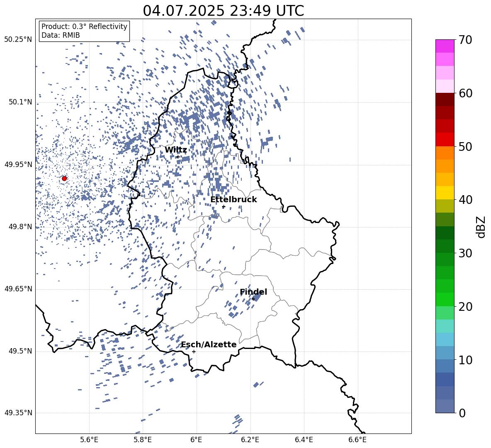Click the red radar location dot
This screenshot has width=491, height=448.
(x=64, y=179)
